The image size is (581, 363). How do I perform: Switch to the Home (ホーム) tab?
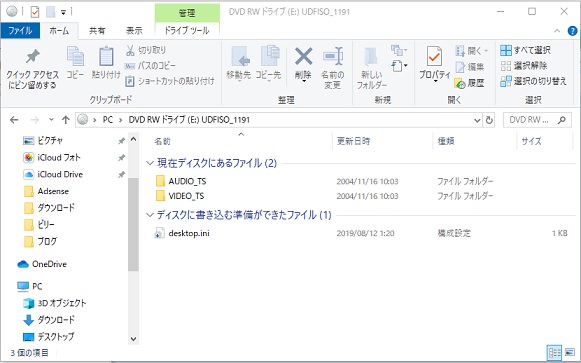[x=59, y=31]
